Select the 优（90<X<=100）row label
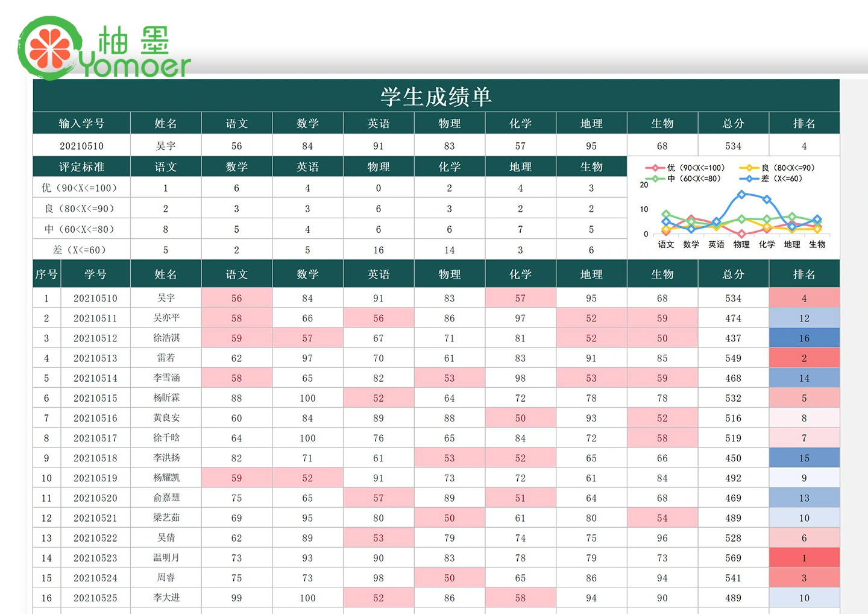Screen dimensions: 868x614 [x=81, y=188]
